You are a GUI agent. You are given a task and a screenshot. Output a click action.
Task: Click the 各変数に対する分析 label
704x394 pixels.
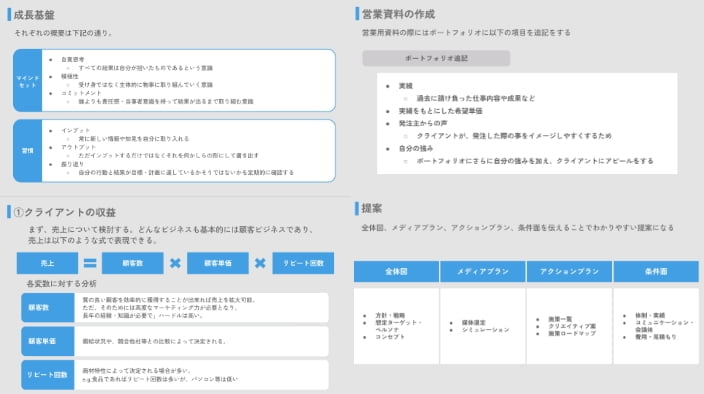(x=62, y=284)
